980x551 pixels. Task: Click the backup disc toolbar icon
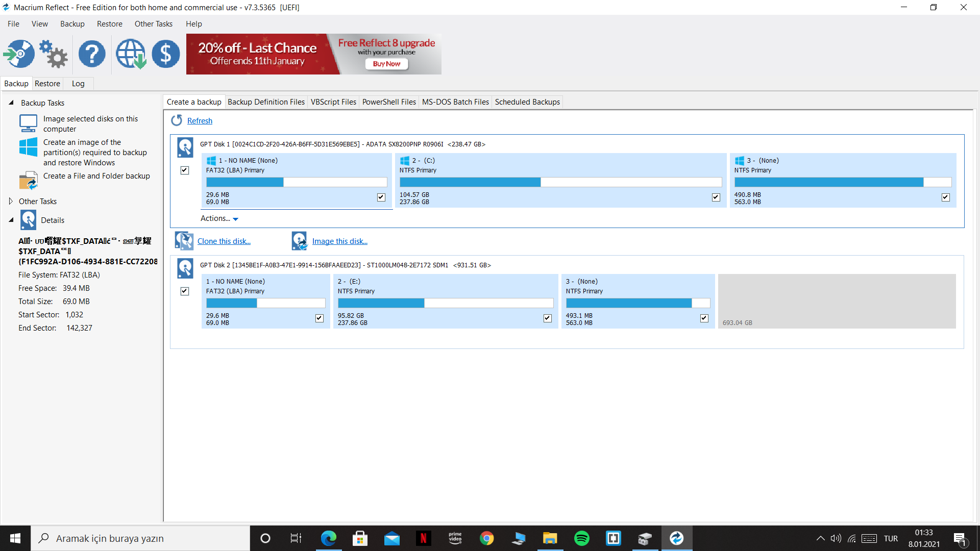point(19,54)
